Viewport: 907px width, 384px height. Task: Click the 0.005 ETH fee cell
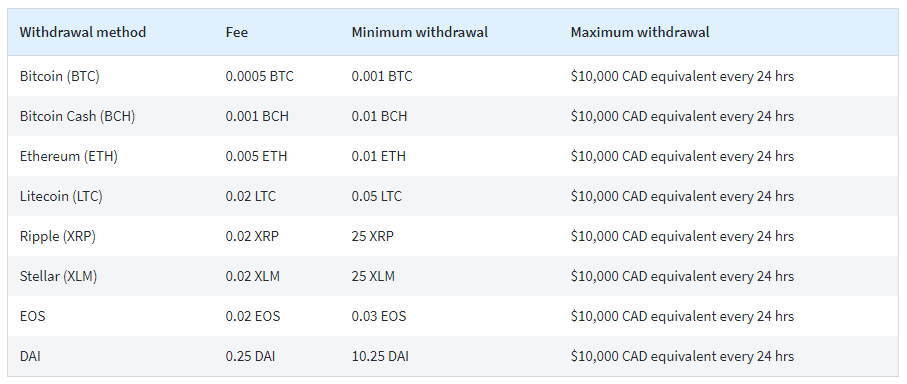(256, 156)
